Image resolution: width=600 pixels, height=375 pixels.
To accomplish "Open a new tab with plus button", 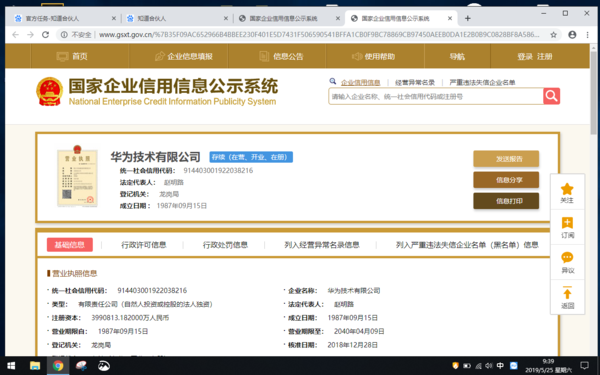I will pyautogui.click(x=467, y=18).
